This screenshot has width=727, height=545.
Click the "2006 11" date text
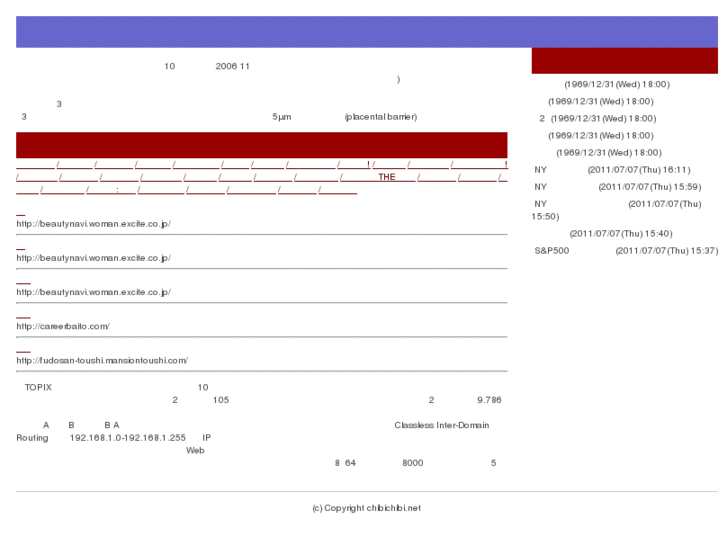coord(232,66)
